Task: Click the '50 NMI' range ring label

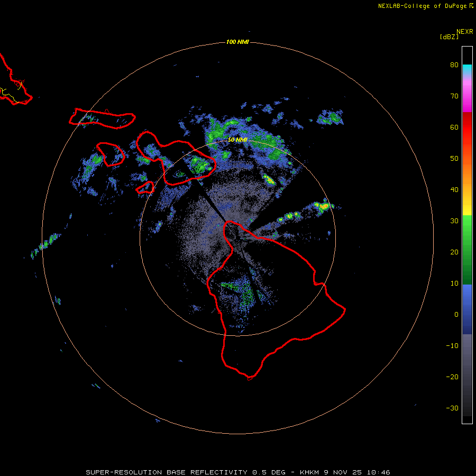Action: pos(237,140)
